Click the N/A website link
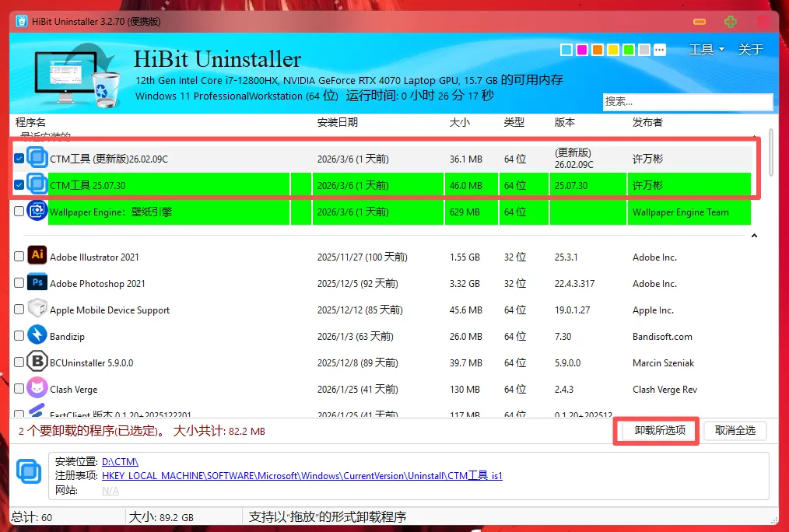 [110, 490]
